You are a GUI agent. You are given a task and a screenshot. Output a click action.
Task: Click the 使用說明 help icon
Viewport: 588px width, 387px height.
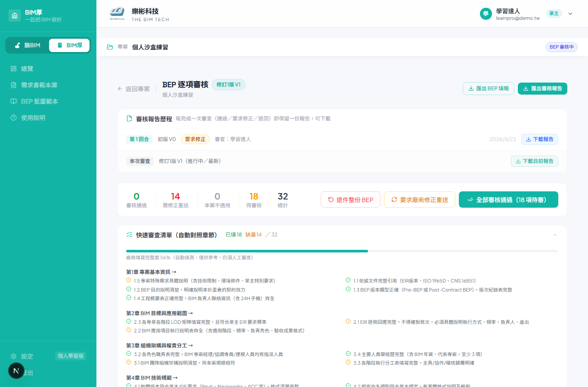pos(13,118)
